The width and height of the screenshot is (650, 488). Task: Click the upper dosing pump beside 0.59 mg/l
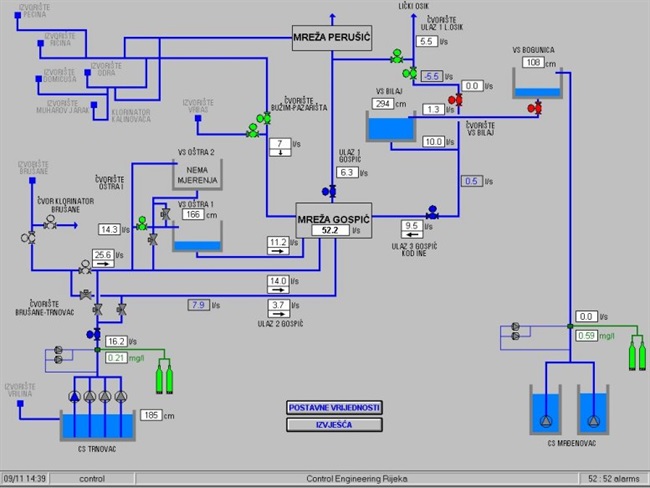point(515,326)
